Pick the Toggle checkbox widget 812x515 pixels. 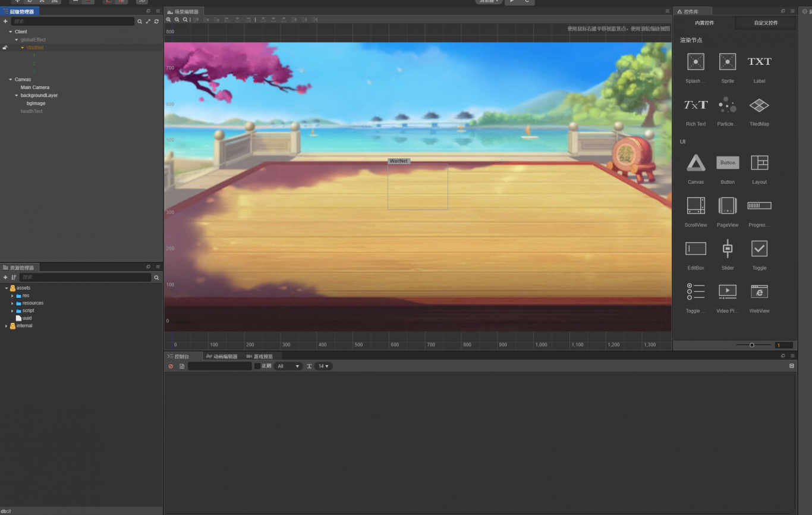coord(759,249)
